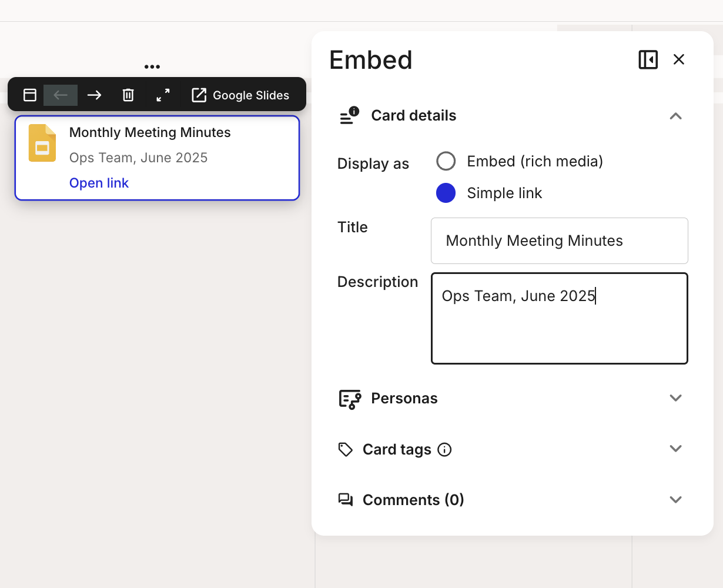Screen dimensions: 723x588
Task: Expand the Comments (0) section
Action: [675, 500]
